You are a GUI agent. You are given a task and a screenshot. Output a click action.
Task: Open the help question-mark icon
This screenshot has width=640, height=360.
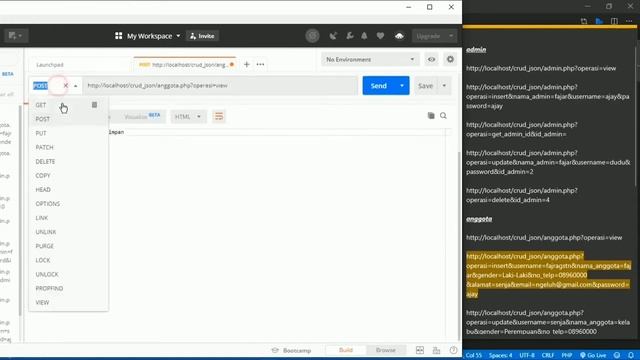click(x=453, y=350)
